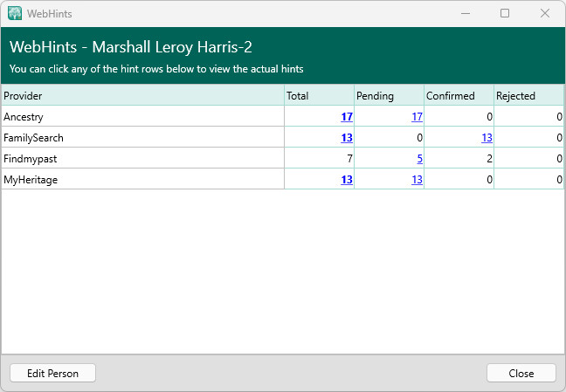This screenshot has height=392, width=566.
Task: Maximize the WebHints window
Action: [505, 13]
